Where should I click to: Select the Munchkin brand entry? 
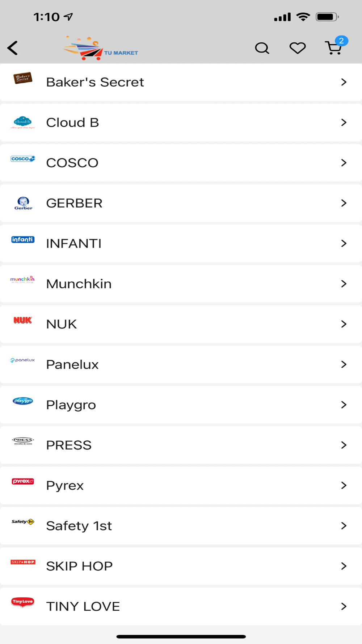(x=181, y=284)
